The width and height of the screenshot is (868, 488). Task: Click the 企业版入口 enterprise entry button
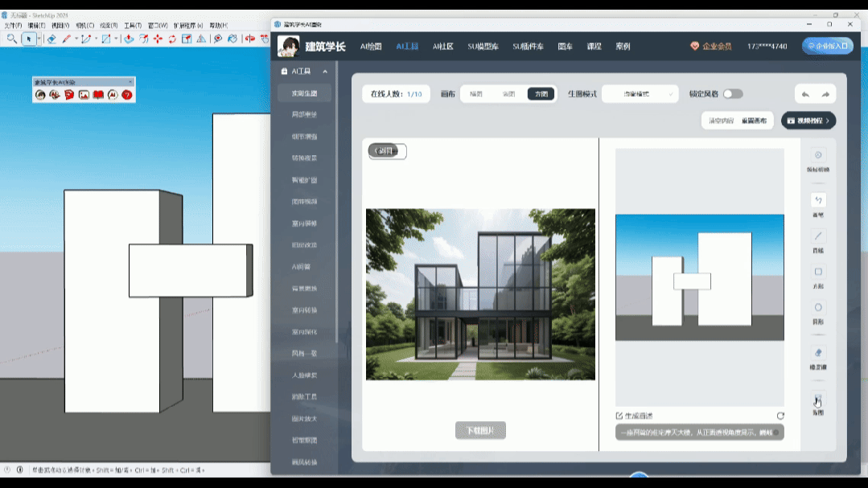pos(828,46)
